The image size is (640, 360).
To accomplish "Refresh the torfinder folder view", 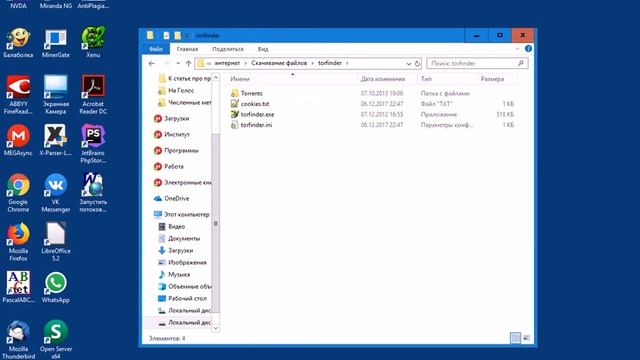I will tap(417, 64).
